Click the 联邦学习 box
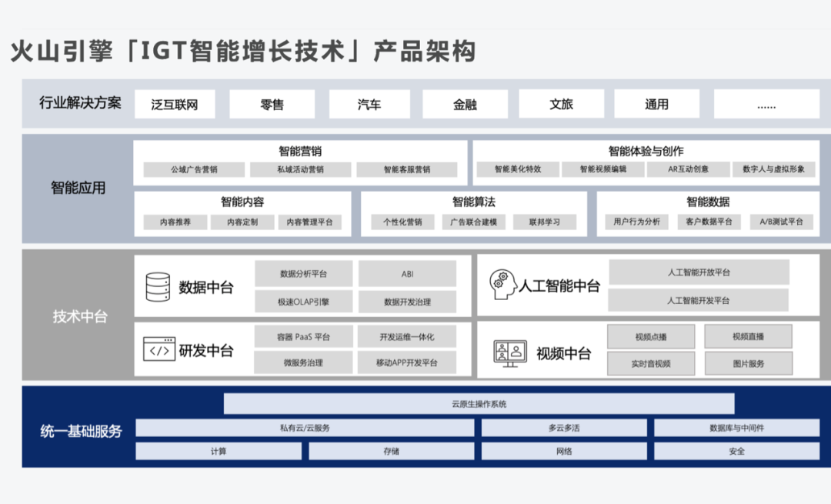831x504 pixels. pos(545,222)
